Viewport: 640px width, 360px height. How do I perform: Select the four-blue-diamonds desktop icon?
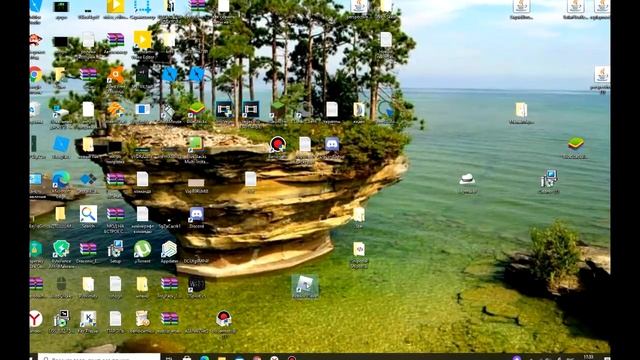pos(88,179)
